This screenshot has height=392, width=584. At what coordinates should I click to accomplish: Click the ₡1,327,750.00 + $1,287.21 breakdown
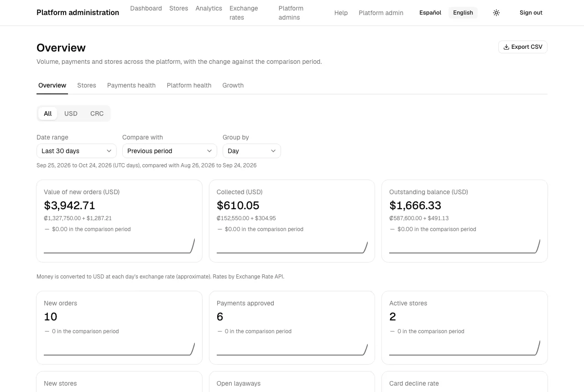coord(78,218)
